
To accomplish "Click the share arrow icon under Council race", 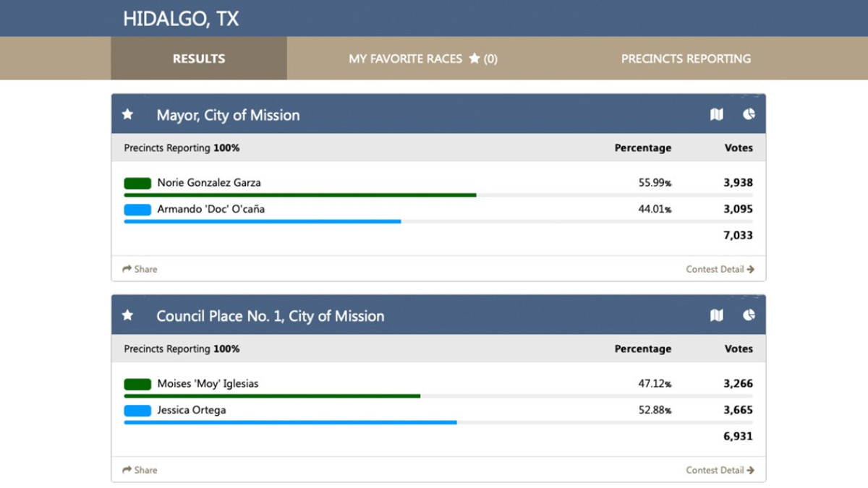I will click(x=127, y=470).
